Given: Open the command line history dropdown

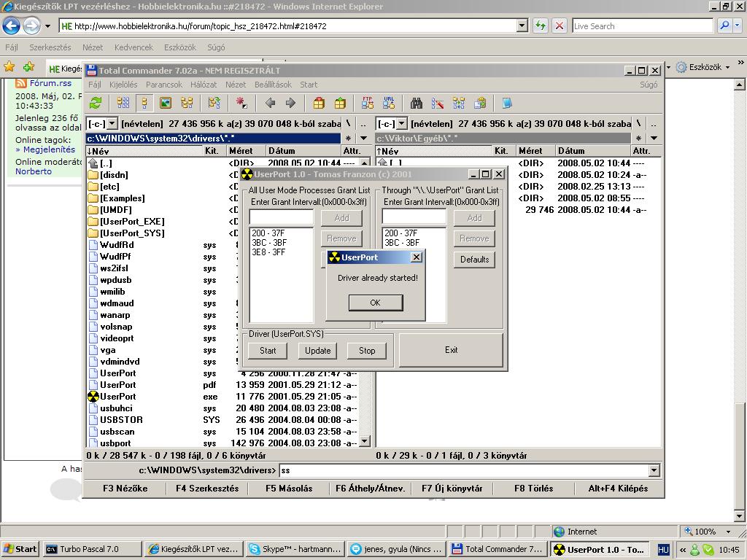Looking at the screenshot, I should 654,470.
